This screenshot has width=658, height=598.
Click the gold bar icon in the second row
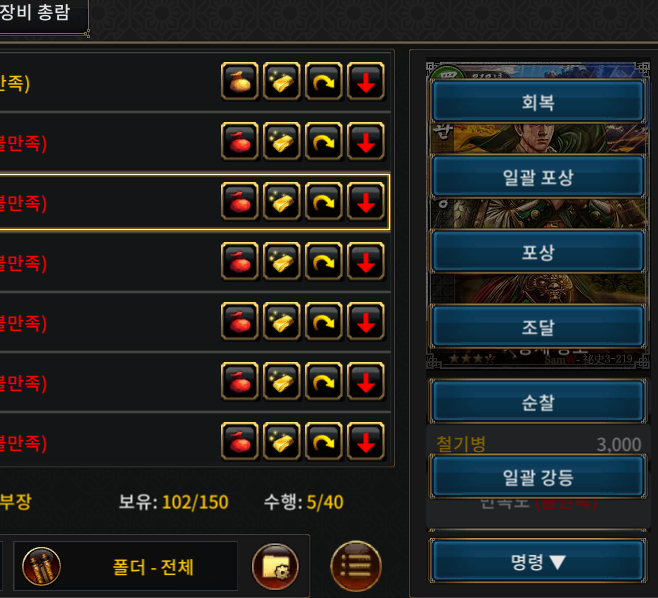[x=282, y=141]
